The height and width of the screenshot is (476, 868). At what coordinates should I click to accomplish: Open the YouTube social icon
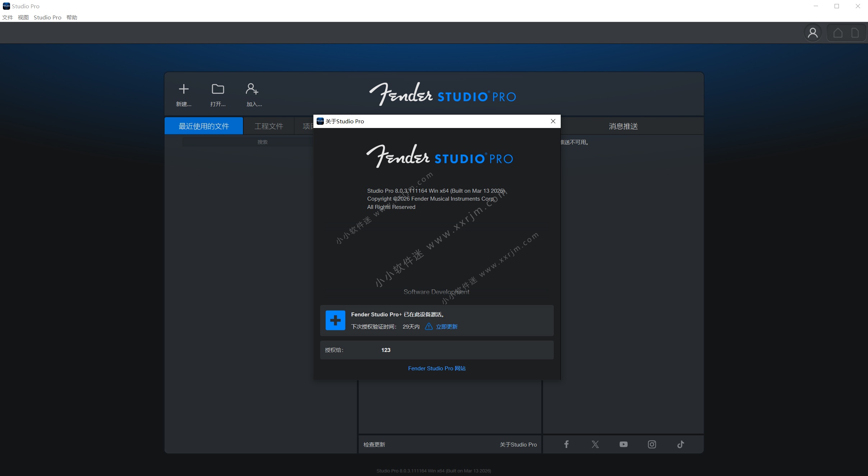(x=624, y=444)
